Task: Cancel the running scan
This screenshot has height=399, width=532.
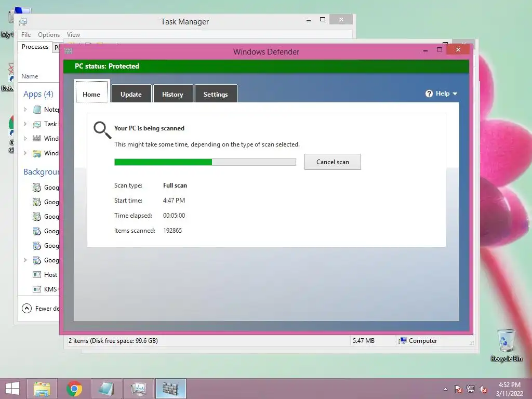Action: 332,162
